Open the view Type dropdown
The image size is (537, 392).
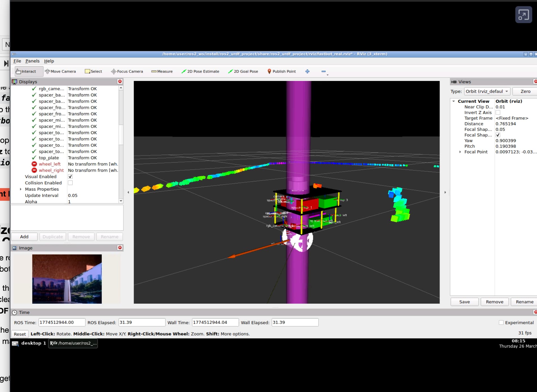pos(487,91)
